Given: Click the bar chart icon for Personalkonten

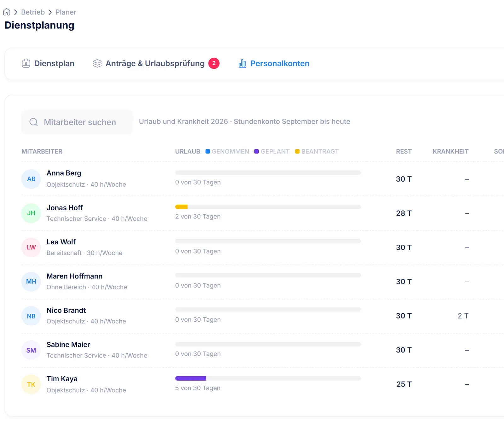Looking at the screenshot, I should pyautogui.click(x=242, y=63).
